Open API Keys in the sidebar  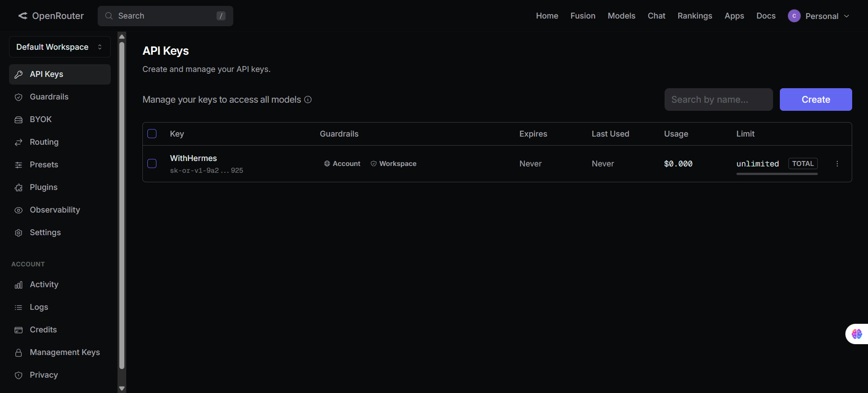[60, 74]
